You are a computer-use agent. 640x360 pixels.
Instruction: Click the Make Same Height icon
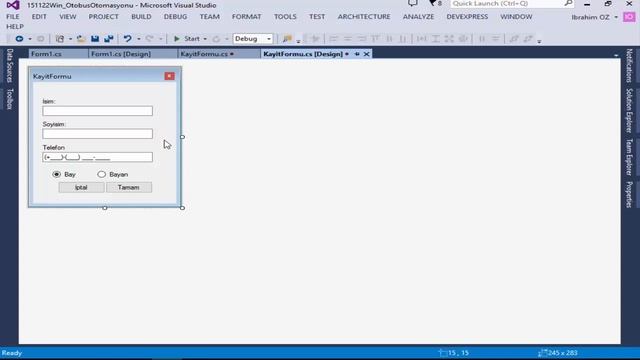436,39
